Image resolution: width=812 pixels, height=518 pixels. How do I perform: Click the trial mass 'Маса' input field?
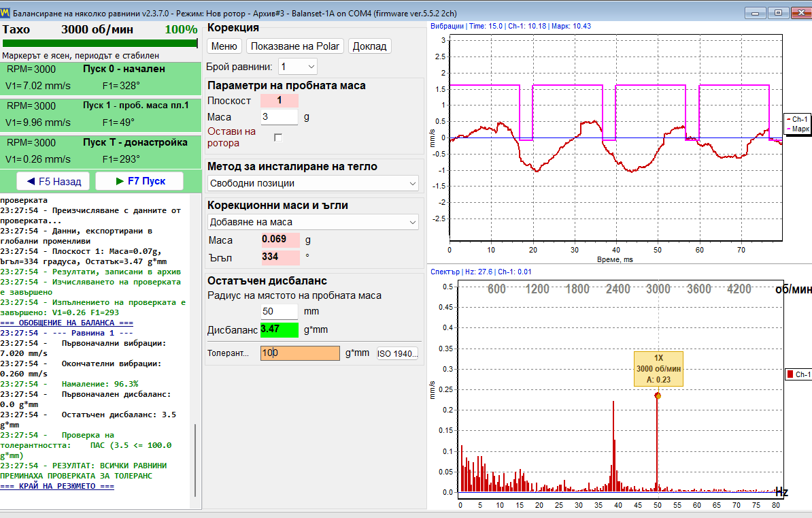click(279, 117)
